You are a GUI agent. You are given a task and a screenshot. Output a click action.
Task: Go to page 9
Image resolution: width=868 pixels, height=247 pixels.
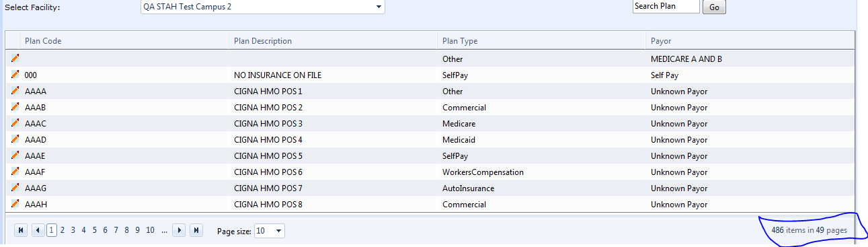(x=138, y=230)
